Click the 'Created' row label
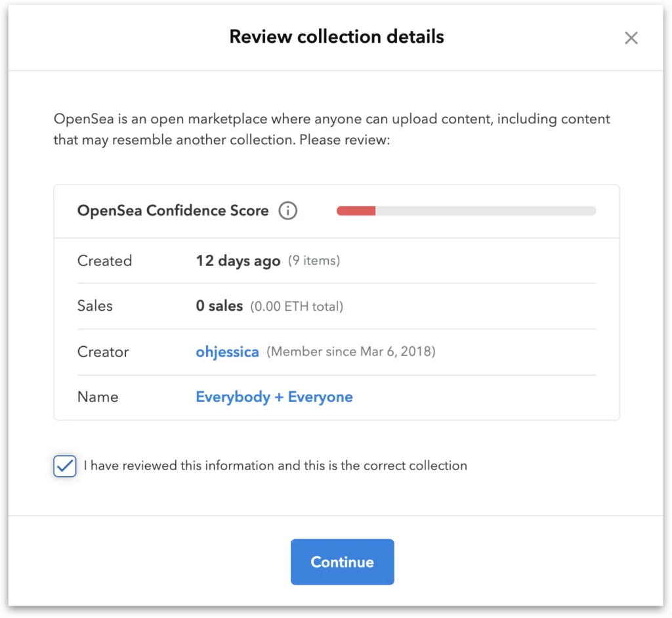 tap(104, 261)
